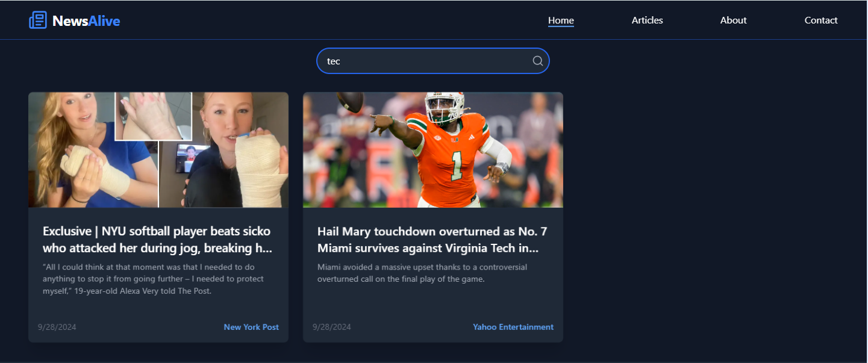868x363 pixels.
Task: Click the search field containing "tec"
Action: pos(433,61)
